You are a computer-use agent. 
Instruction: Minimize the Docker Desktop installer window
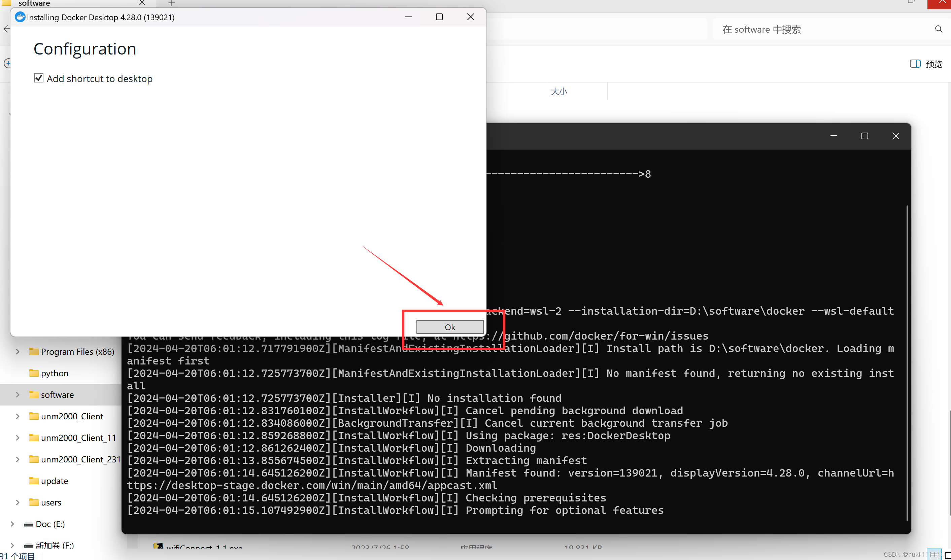click(408, 17)
